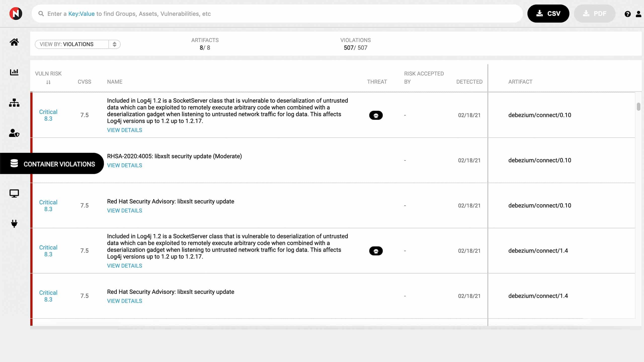
Task: Select Container Violations in the sidebar
Action: coord(52,164)
